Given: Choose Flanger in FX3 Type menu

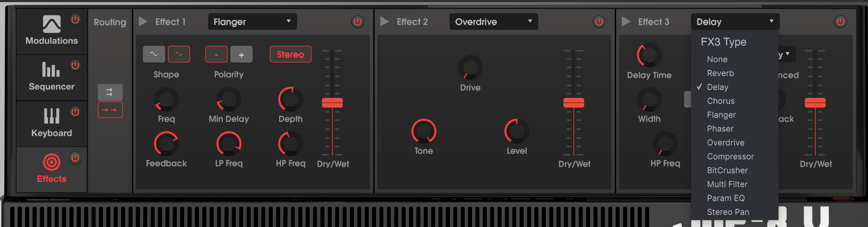Looking at the screenshot, I should click(x=735, y=115).
